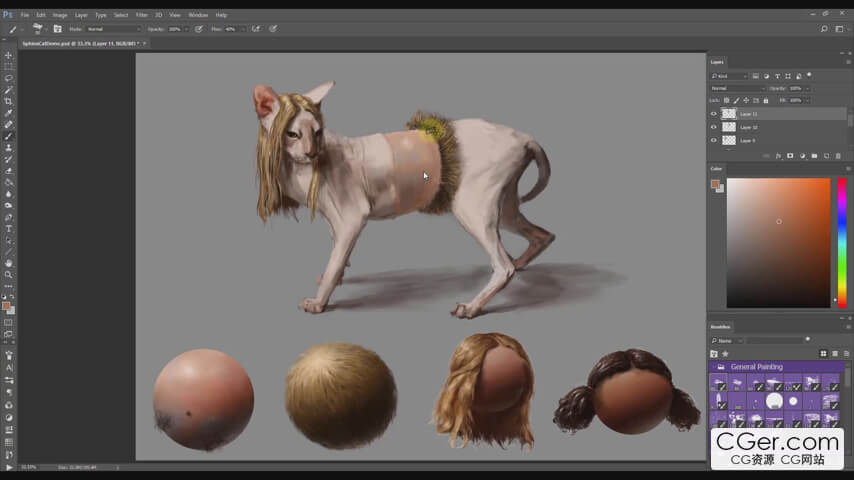854x480 pixels.
Task: Select the Hand tool
Action: coord(9,263)
